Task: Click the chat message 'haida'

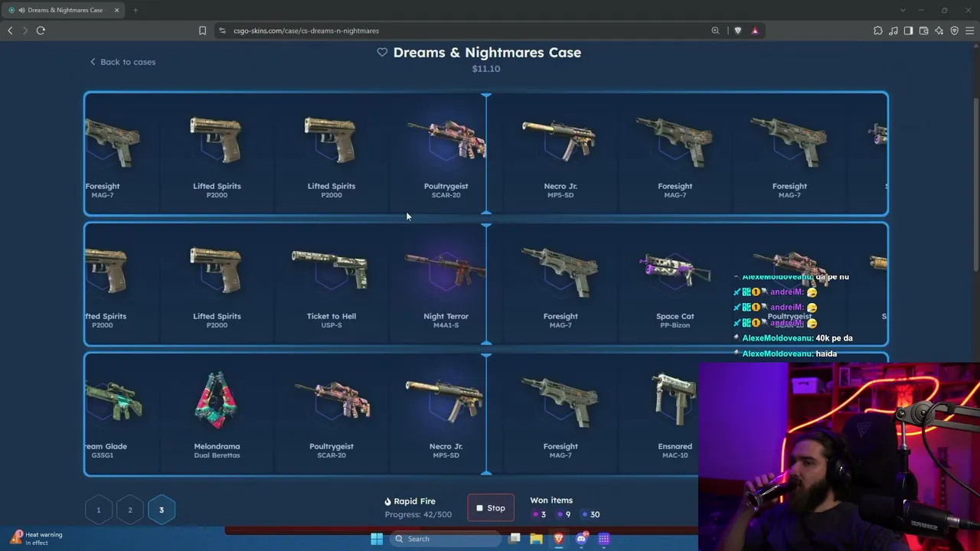Action: click(826, 354)
